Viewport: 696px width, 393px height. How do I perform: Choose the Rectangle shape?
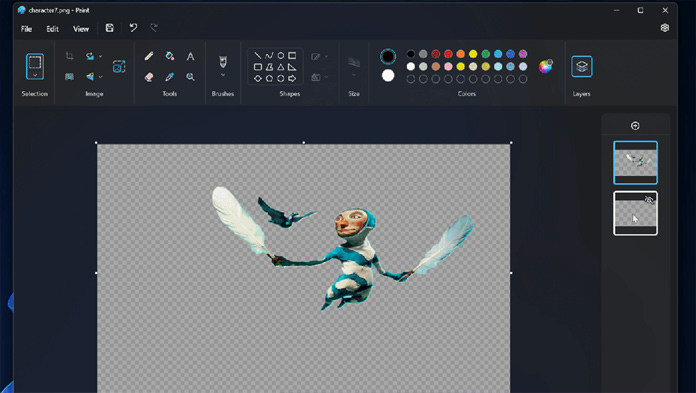click(x=292, y=56)
